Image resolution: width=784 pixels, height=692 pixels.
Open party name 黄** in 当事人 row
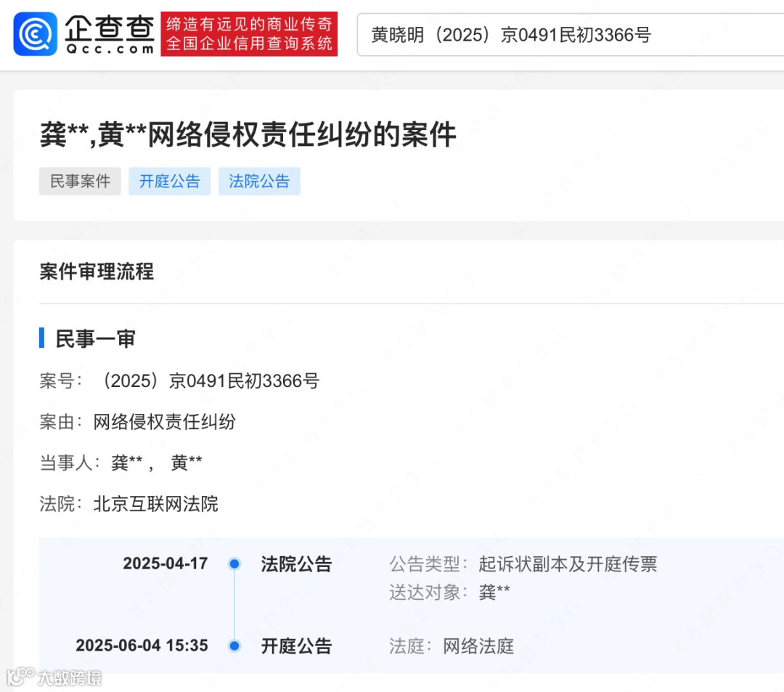tap(187, 463)
